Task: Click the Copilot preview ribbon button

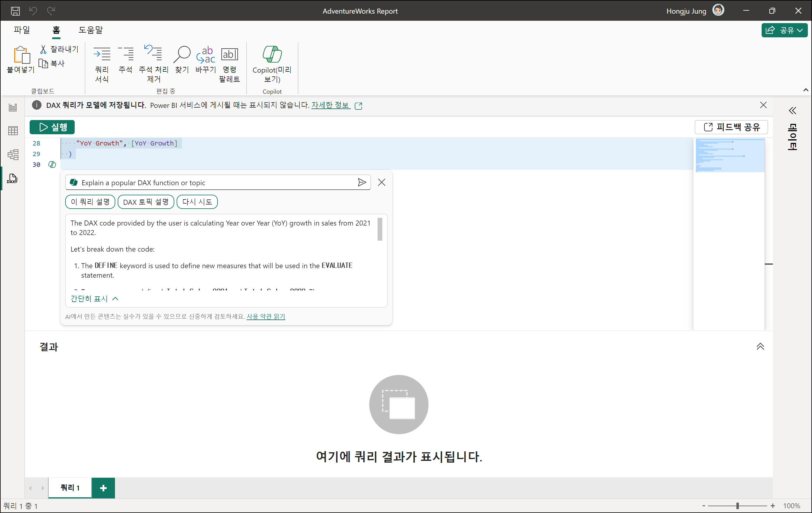Action: click(272, 64)
